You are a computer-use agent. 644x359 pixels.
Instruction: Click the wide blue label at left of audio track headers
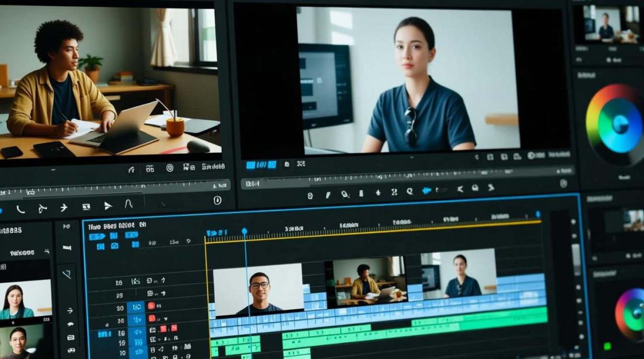(104, 334)
